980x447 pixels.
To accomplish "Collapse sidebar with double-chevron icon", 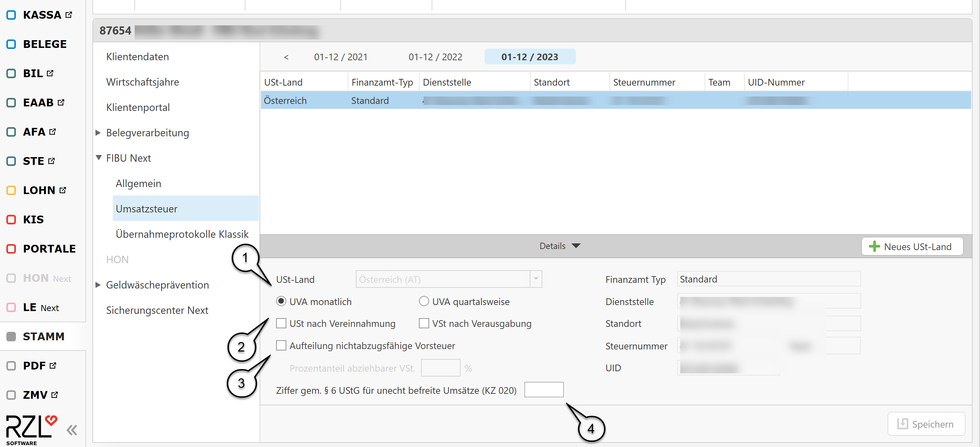I will [72, 430].
